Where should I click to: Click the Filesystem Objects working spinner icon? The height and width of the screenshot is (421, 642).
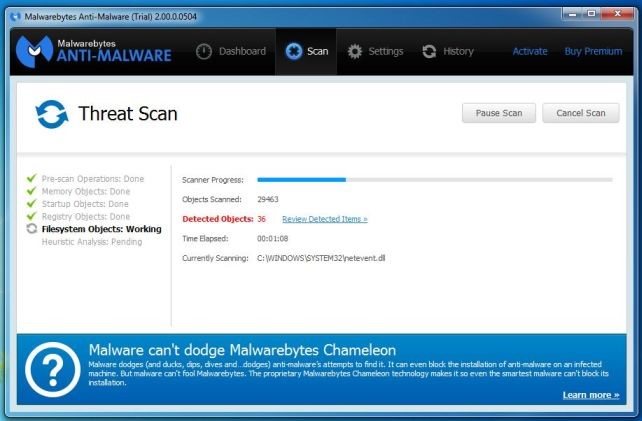[32, 229]
